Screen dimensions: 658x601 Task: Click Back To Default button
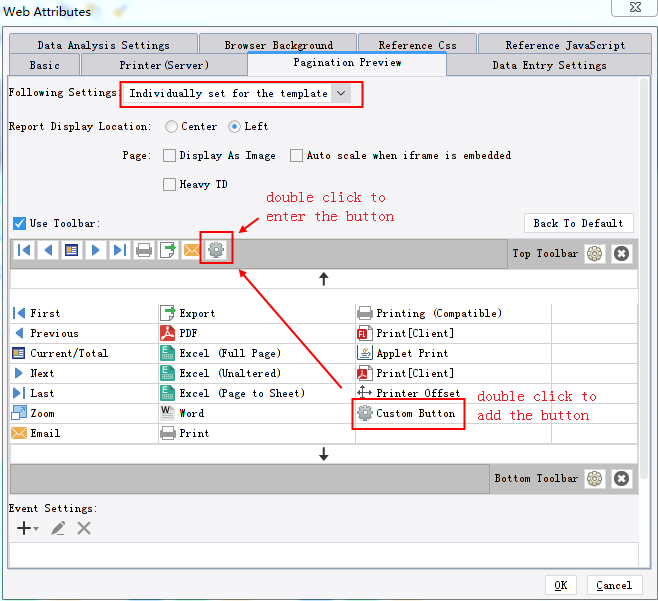579,223
